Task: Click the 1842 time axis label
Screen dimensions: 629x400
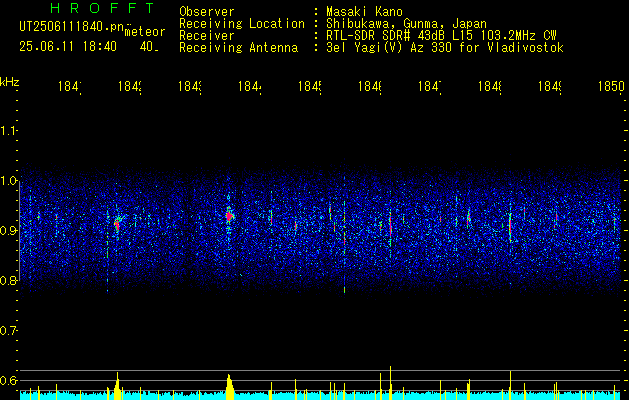Action: click(130, 86)
